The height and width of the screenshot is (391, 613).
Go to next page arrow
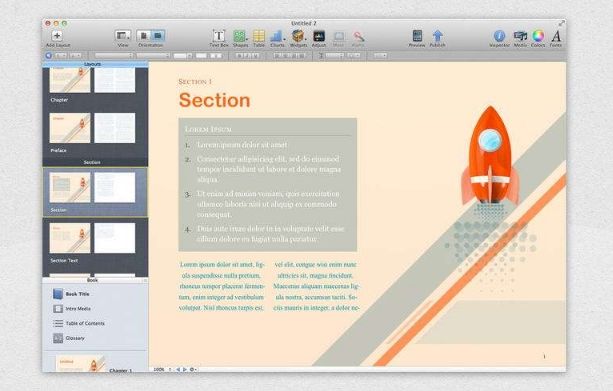coord(185,369)
